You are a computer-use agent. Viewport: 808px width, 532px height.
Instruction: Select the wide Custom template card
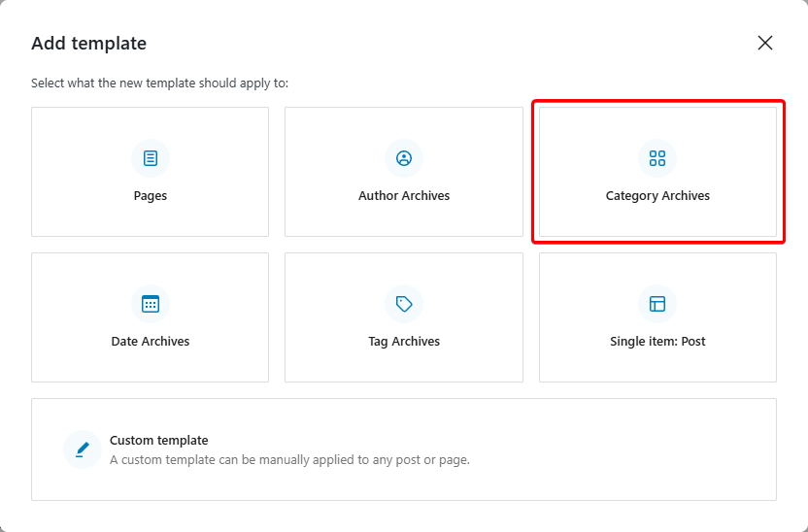pyautogui.click(x=404, y=449)
